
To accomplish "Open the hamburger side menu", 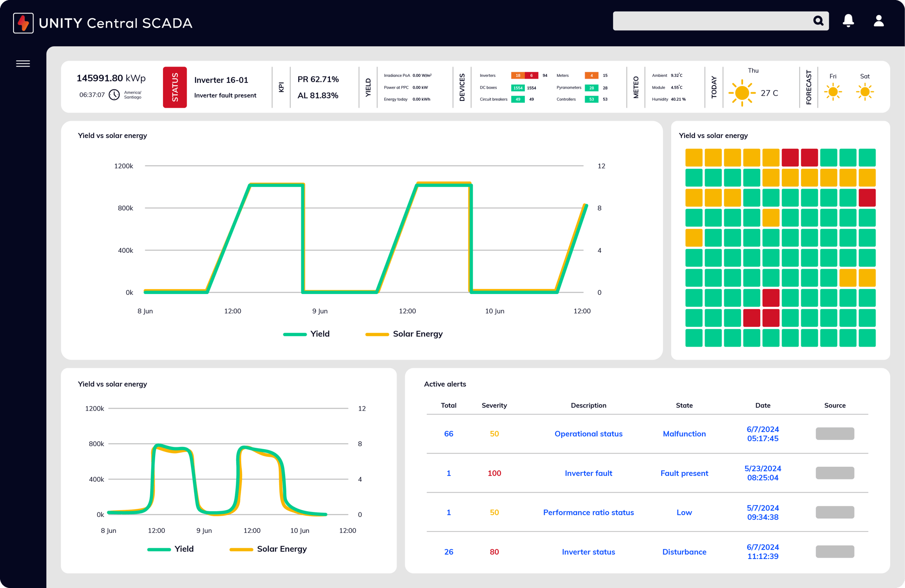I will [x=23, y=64].
